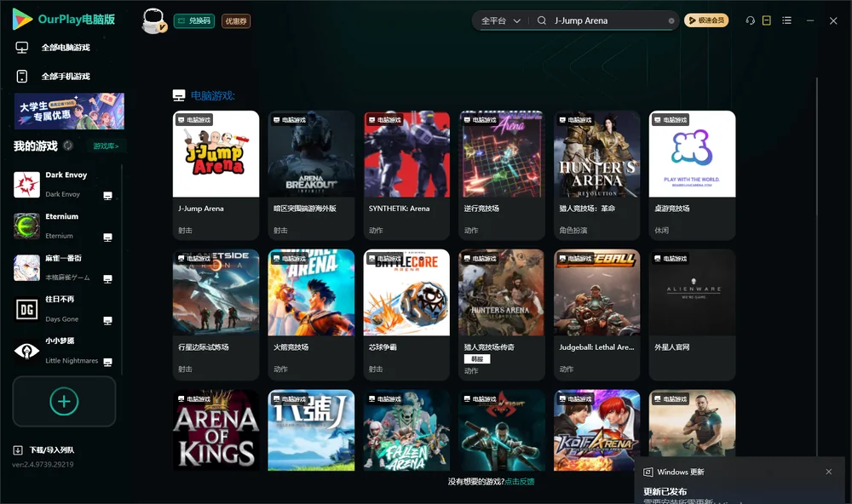The height and width of the screenshot is (504, 852).
Task: Open the 极速会员 VIP membership button
Action: tap(705, 20)
